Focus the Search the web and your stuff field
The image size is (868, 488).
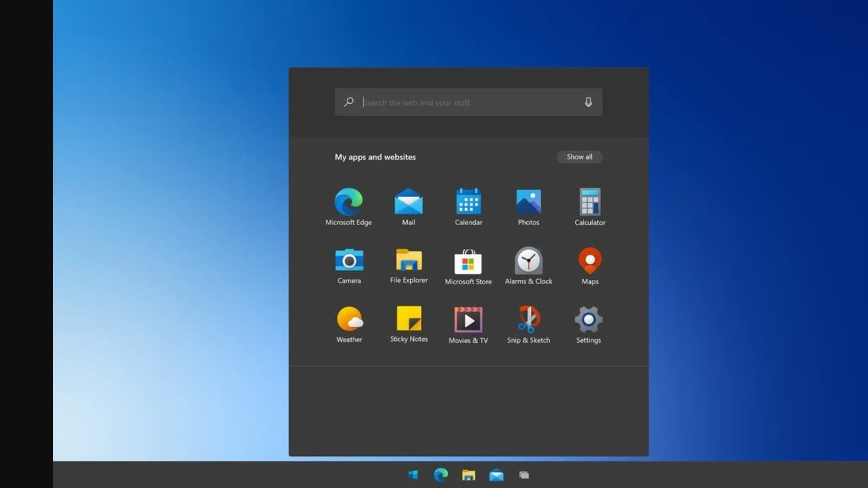(468, 102)
